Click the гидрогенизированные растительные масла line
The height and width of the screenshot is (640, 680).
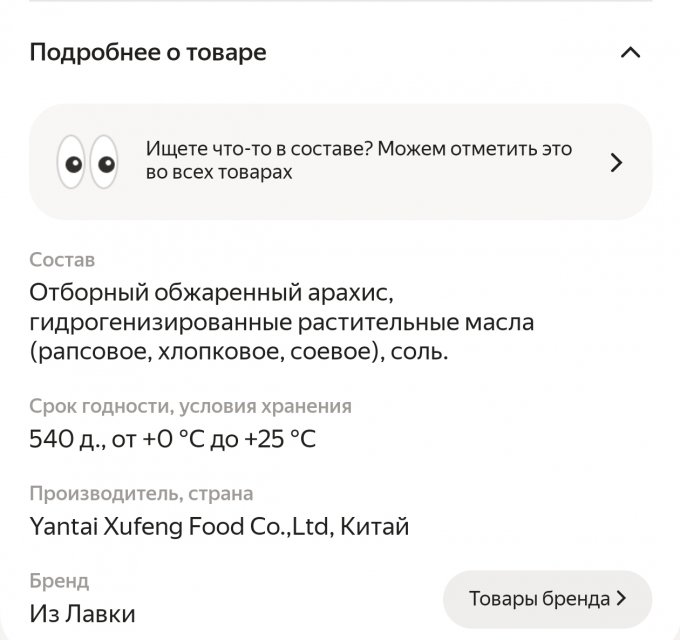tap(281, 322)
